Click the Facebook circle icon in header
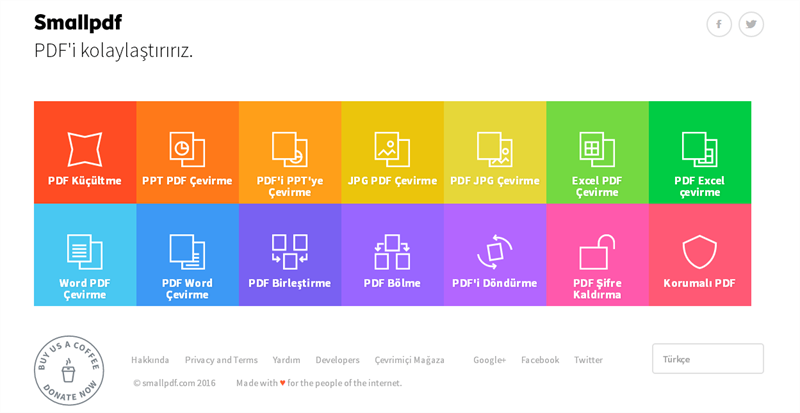 coord(719,24)
